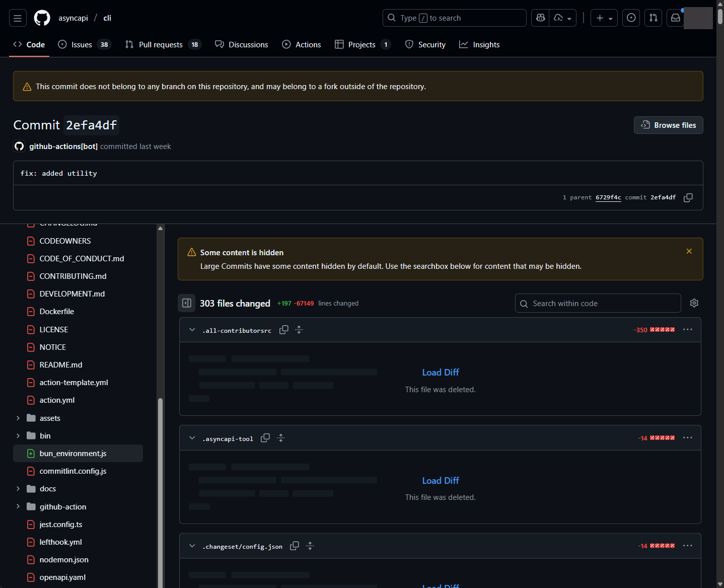Viewport: 724px width, 588px height.
Task: Open the Copilot cloud dropdown in header
Action: tap(563, 18)
